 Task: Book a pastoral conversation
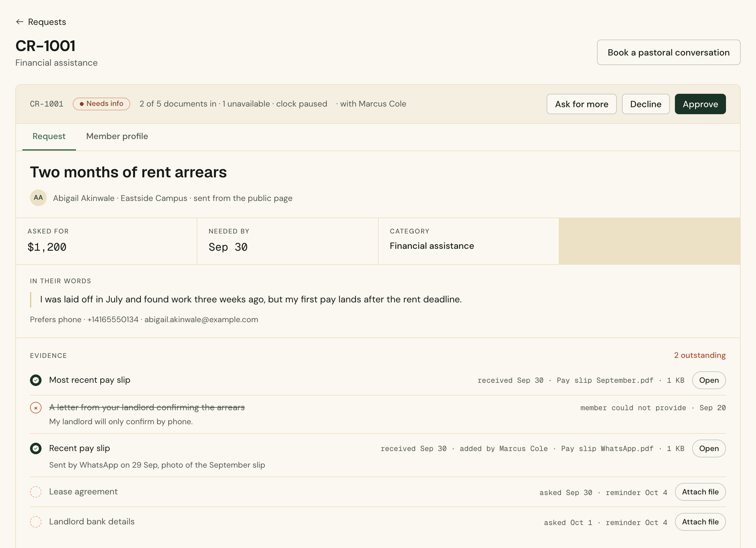tap(669, 52)
